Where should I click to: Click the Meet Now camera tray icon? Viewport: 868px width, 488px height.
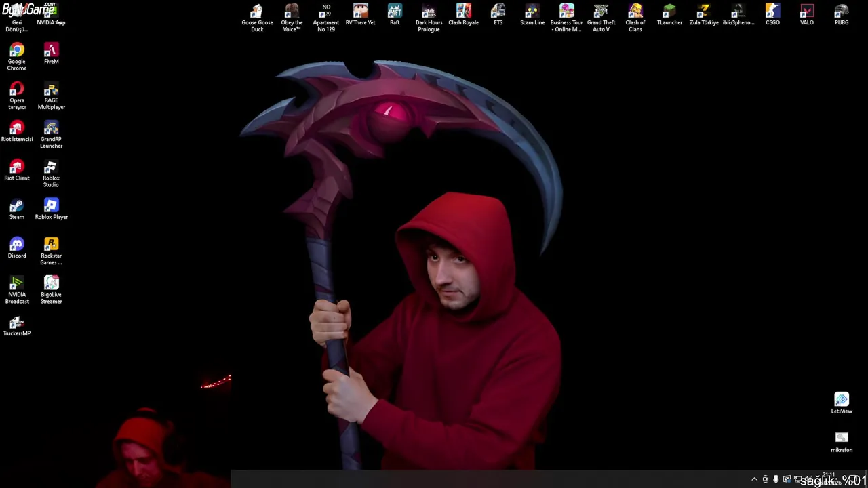[x=765, y=479]
